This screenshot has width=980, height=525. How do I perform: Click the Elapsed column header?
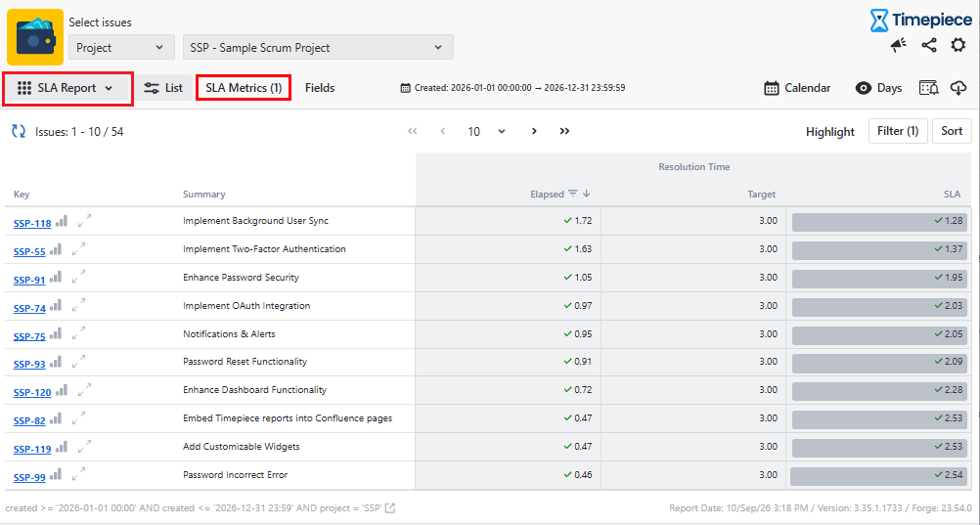pos(547,195)
